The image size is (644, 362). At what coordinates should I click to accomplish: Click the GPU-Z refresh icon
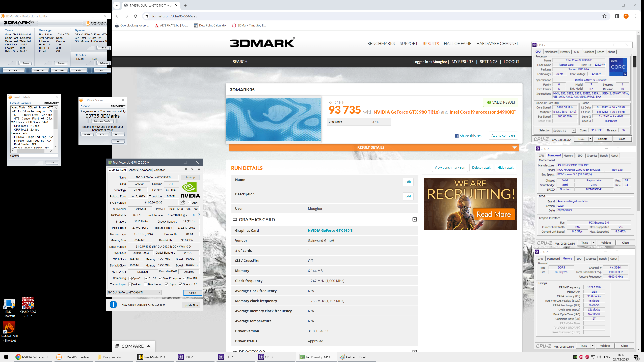pos(192,169)
